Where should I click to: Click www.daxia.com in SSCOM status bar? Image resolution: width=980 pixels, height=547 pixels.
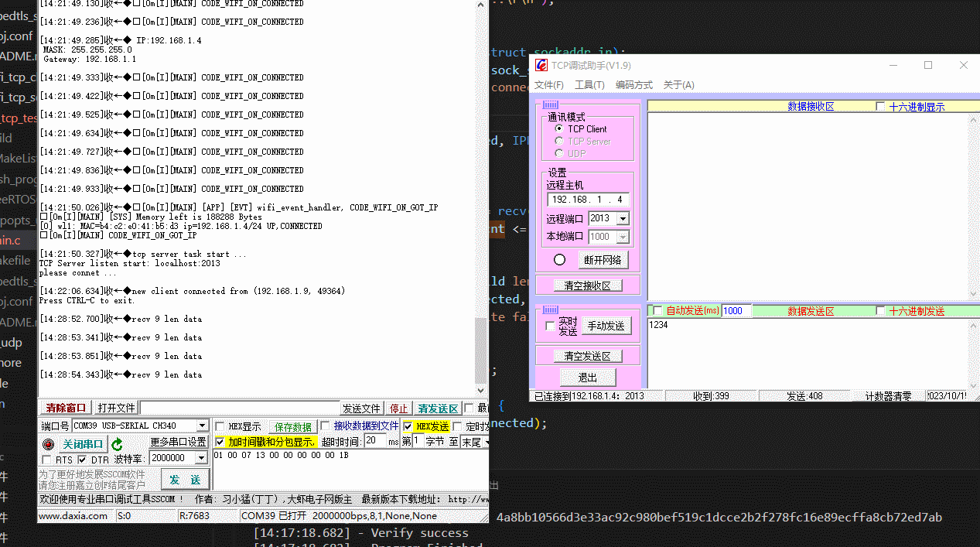coord(73,516)
